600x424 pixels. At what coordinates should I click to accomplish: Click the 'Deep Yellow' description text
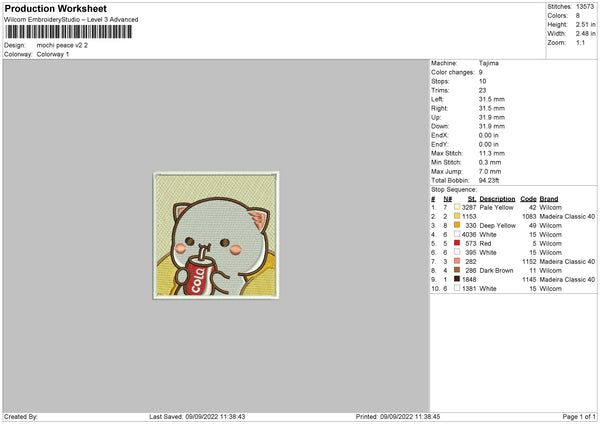pyautogui.click(x=497, y=225)
